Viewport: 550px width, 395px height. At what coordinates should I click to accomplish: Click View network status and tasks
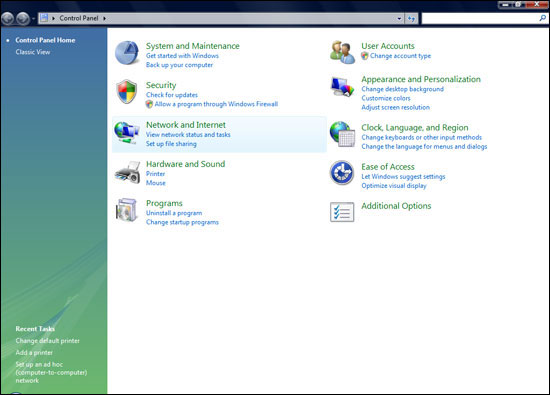click(x=188, y=135)
